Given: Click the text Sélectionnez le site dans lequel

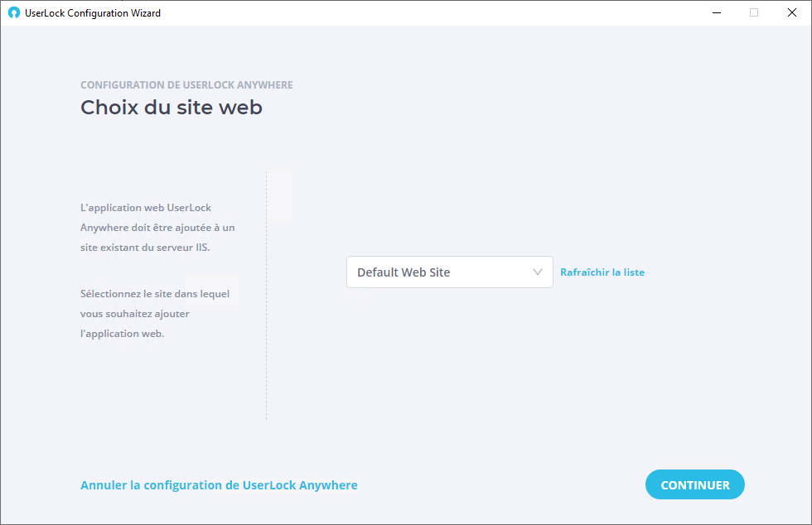Looking at the screenshot, I should pos(155,294).
